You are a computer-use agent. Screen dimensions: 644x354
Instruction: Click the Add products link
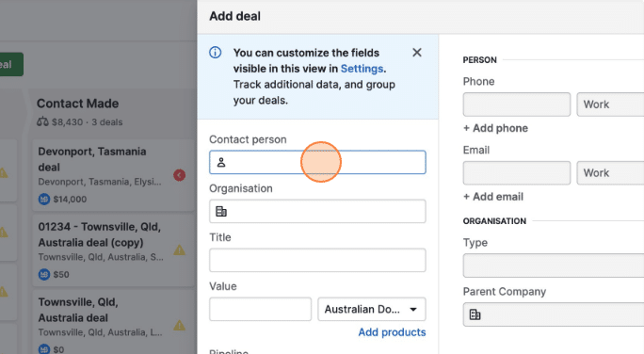[x=392, y=332]
